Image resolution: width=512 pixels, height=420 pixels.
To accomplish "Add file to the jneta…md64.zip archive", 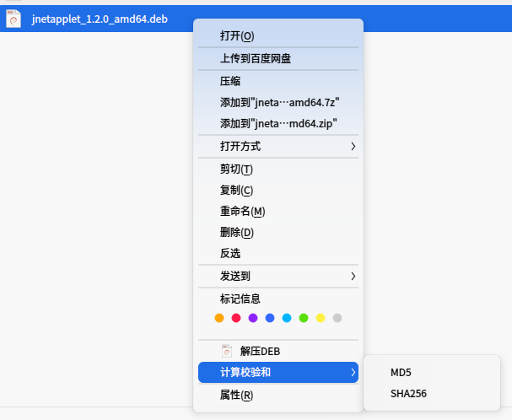I will (x=278, y=124).
